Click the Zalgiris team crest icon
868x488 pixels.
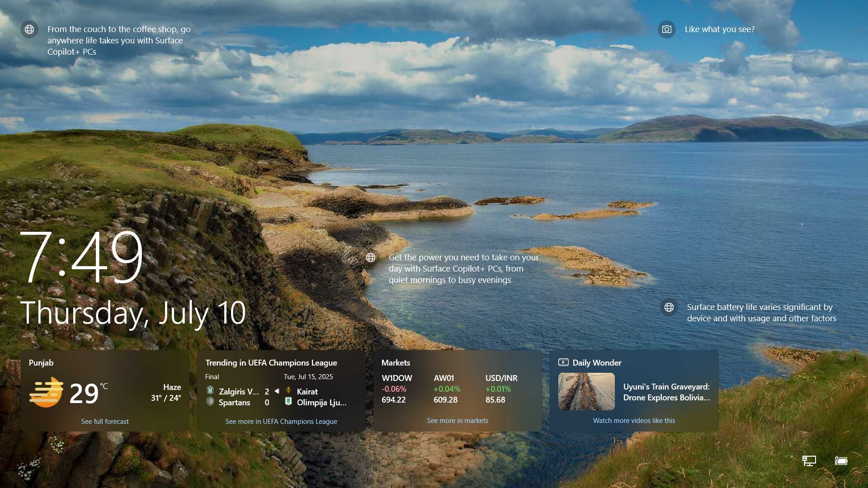[210, 390]
